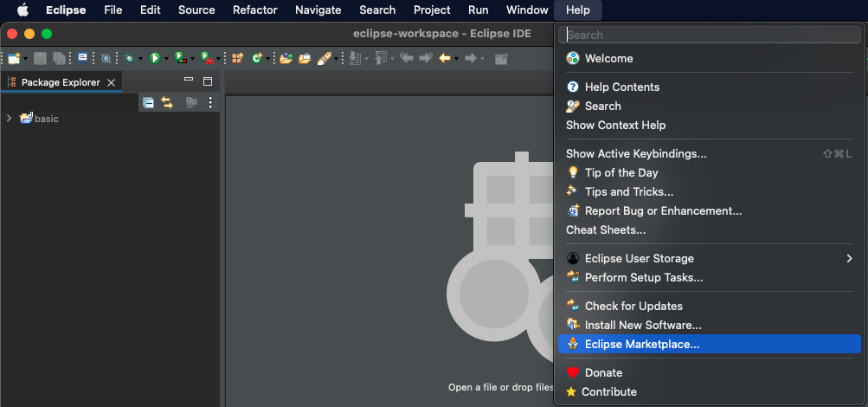Open the Navigate menu in menu bar

[x=318, y=10]
